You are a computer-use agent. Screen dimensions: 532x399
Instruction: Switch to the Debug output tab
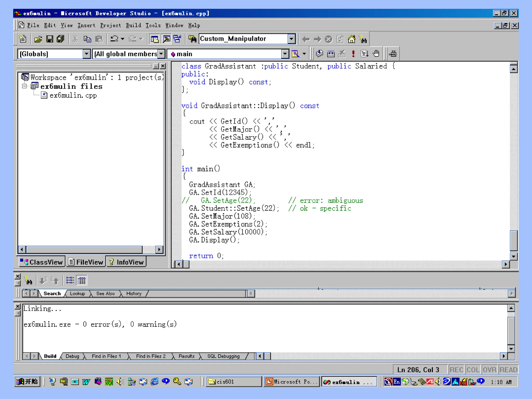click(x=72, y=356)
